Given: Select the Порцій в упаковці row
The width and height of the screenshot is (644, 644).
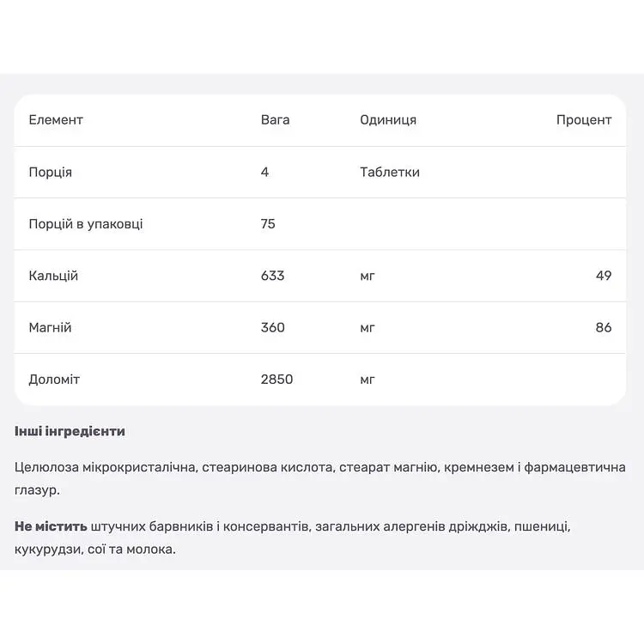Looking at the screenshot, I should click(x=320, y=224).
